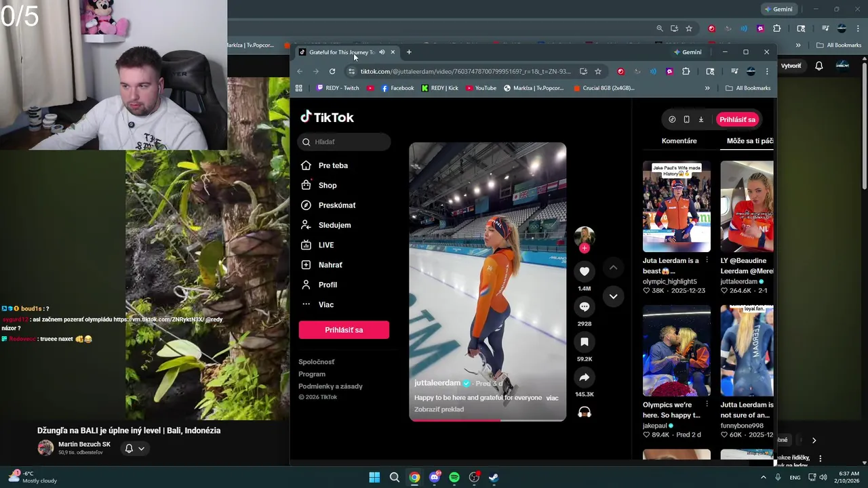This screenshot has height=488, width=868.
Task: Go to the next video with down arrow
Action: [x=613, y=296]
